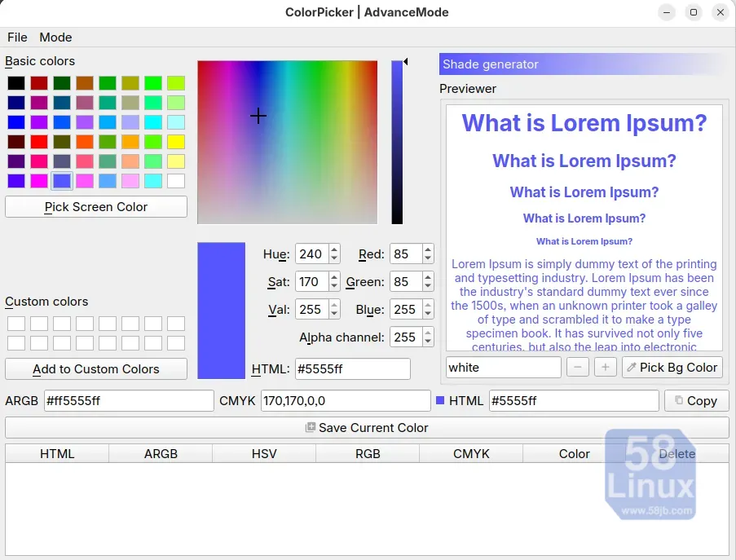Image resolution: width=736 pixels, height=560 pixels.
Task: Decrease Val with the down arrow
Action: (333, 314)
